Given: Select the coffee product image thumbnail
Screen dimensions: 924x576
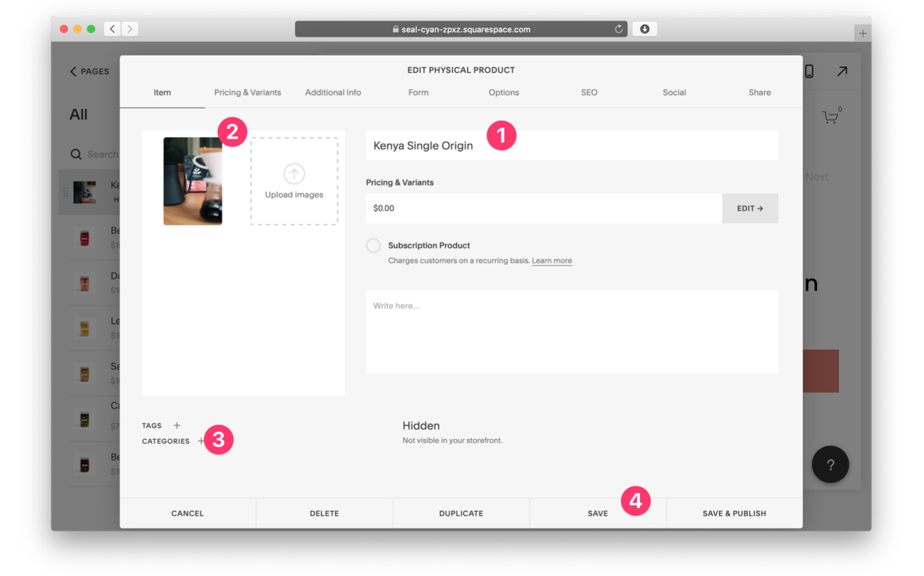Looking at the screenshot, I should click(x=192, y=181).
